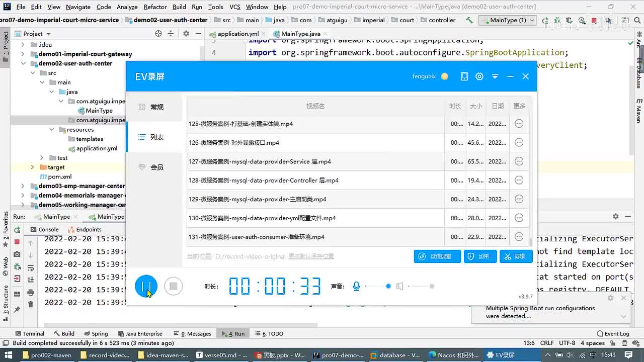Screen dimensions: 644x362
Task: Click the print icon in console toolbar
Action: (31, 293)
